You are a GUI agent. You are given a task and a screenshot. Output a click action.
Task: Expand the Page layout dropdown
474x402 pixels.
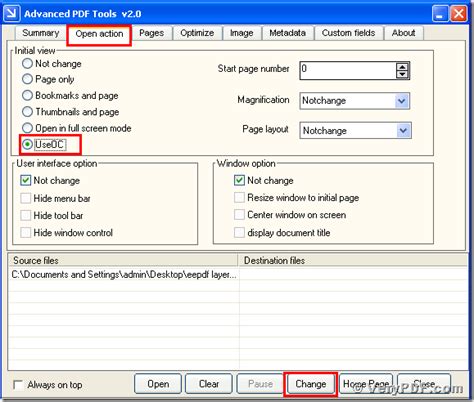[403, 130]
